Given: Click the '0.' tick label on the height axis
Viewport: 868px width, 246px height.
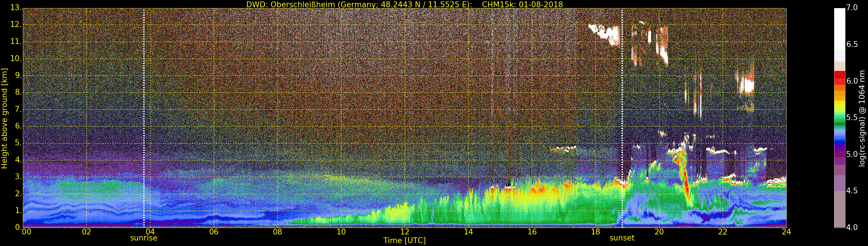Looking at the screenshot, I should pos(18,227).
